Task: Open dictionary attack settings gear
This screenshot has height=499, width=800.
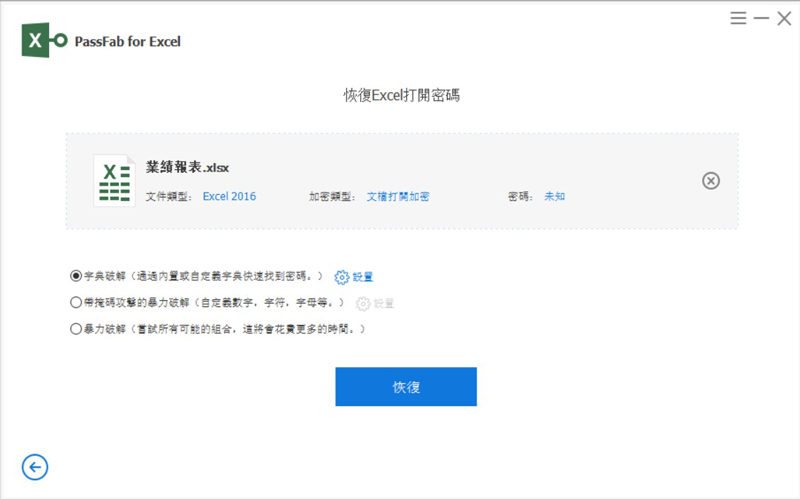Action: tap(341, 277)
